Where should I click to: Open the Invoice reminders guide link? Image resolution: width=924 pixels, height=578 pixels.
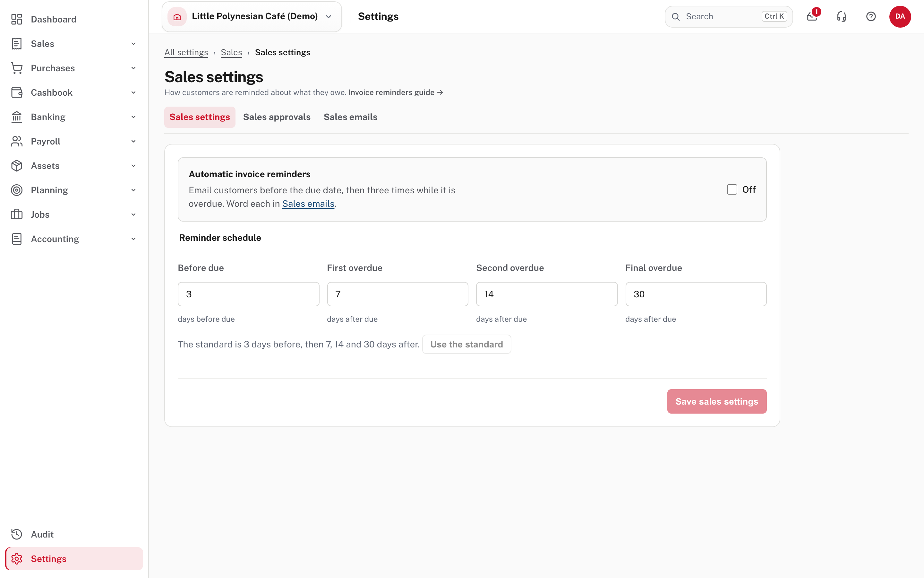[x=396, y=92]
